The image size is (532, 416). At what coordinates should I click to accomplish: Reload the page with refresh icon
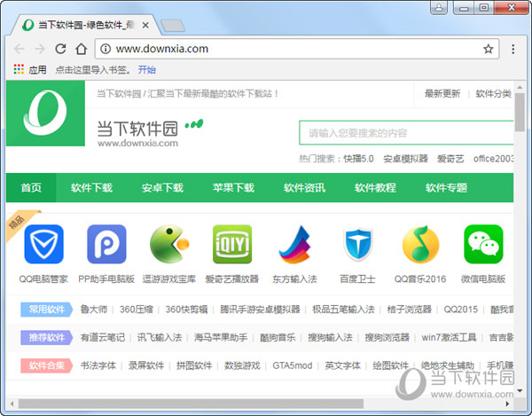tap(60, 49)
